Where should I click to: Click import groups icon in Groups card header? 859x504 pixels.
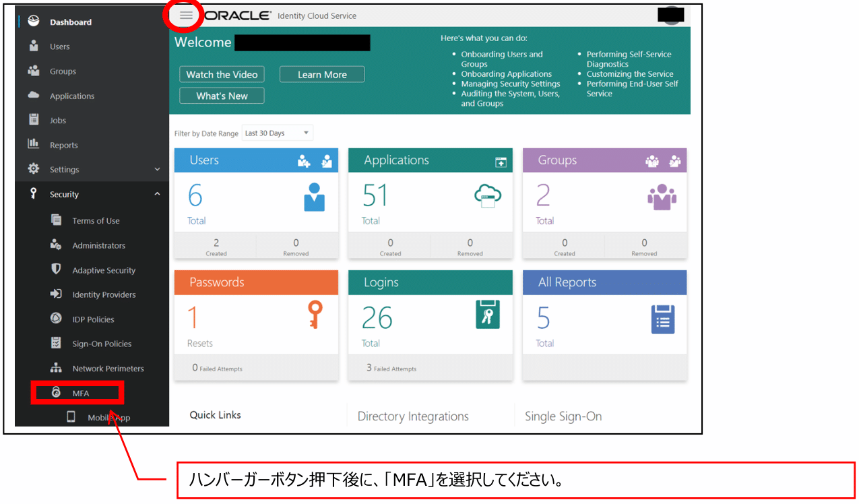pyautogui.click(x=674, y=160)
